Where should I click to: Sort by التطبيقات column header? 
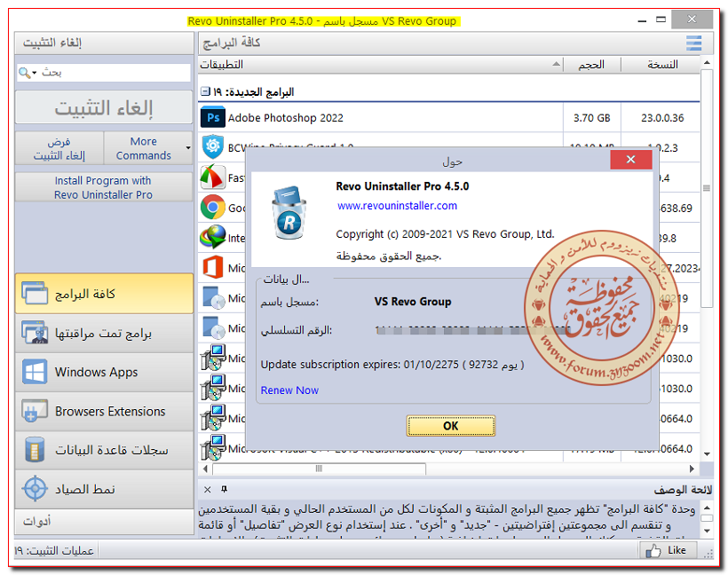[x=381, y=65]
